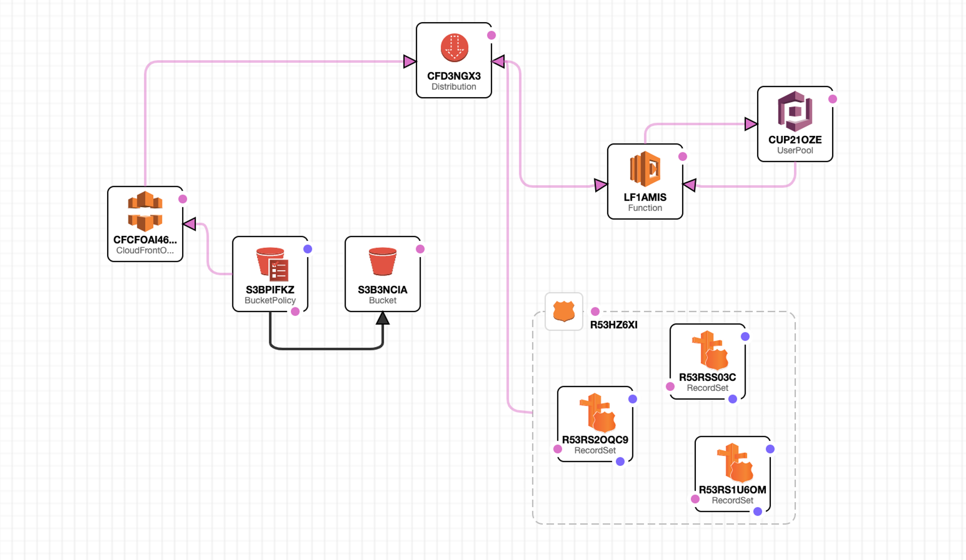Click pink connector dot on Bucket node

(x=420, y=249)
